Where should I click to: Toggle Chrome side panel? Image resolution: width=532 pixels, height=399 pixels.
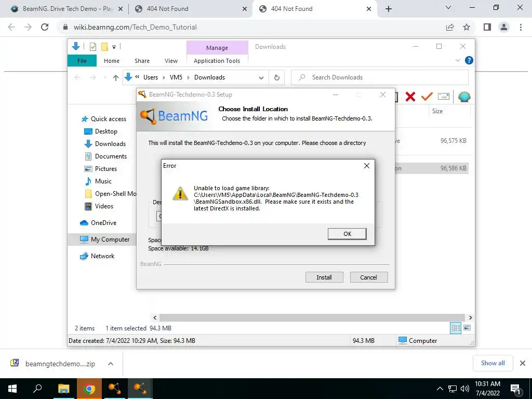[487, 27]
